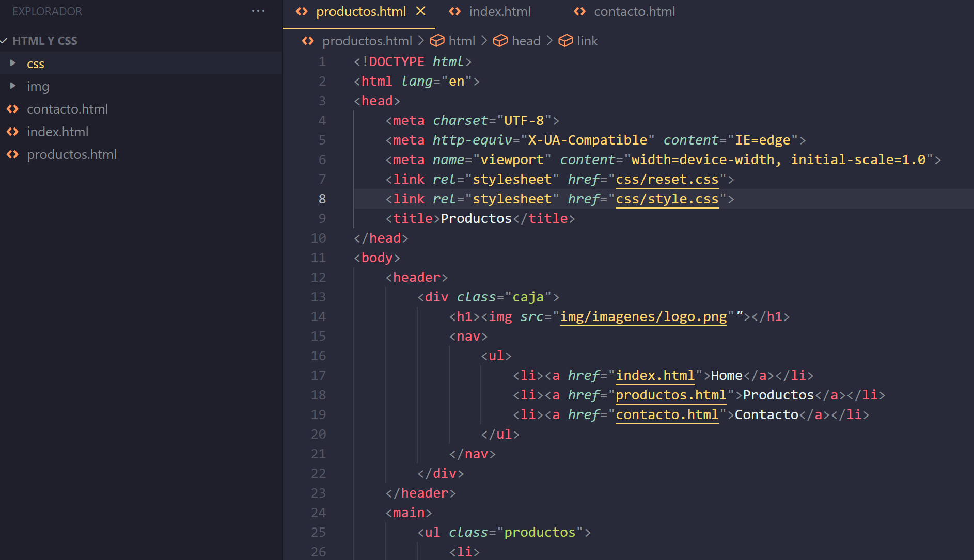Click the viewport name value on line 6
Viewport: 974px width, 560px height.
pyautogui.click(x=512, y=159)
